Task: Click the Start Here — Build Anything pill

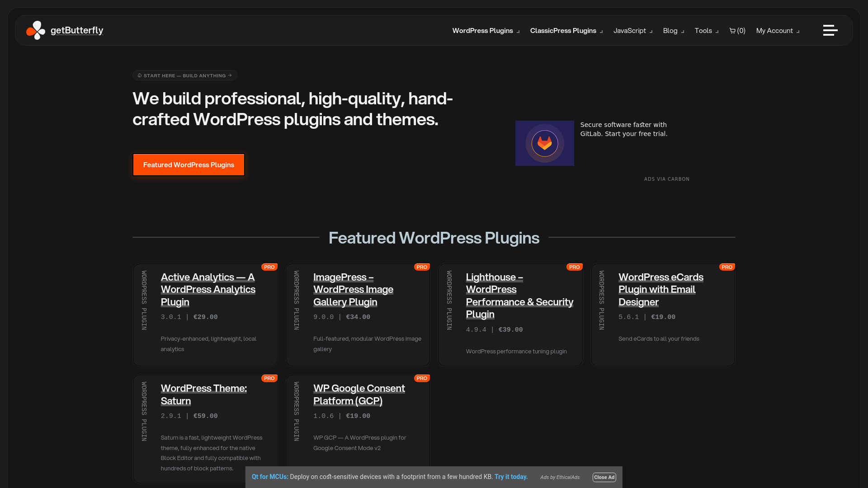Action: 185,75
